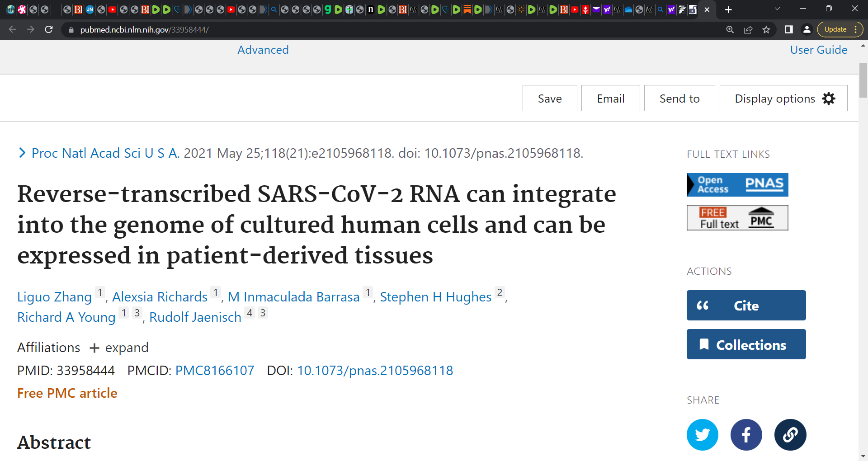This screenshot has height=461, width=868.
Task: Click the scrollbar down arrow
Action: (863, 456)
